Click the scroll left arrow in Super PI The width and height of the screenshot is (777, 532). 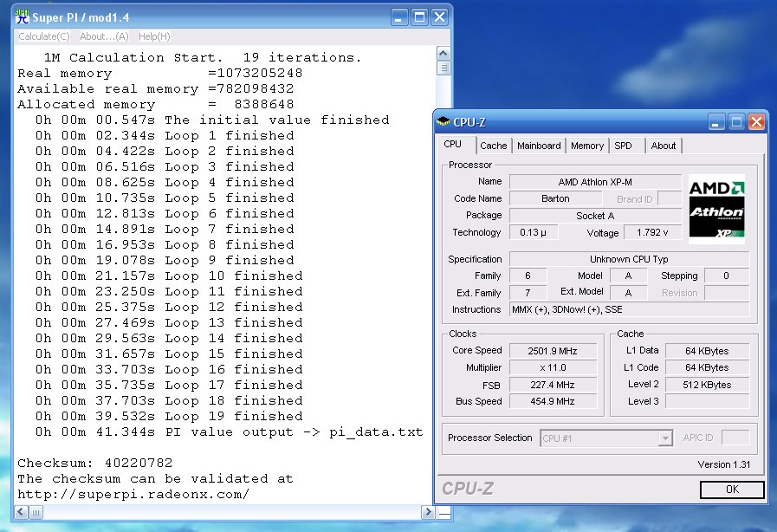point(22,512)
